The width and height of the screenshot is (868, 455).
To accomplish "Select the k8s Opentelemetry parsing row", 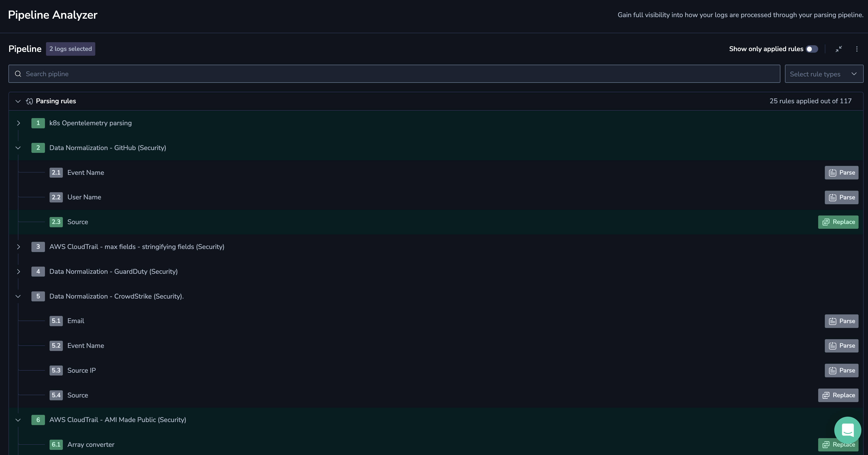I will point(436,123).
